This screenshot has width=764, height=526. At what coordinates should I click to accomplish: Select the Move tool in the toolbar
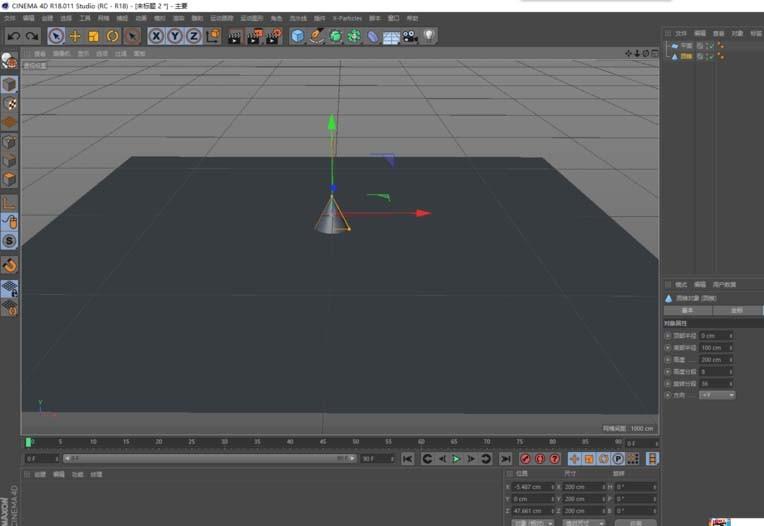[75, 36]
